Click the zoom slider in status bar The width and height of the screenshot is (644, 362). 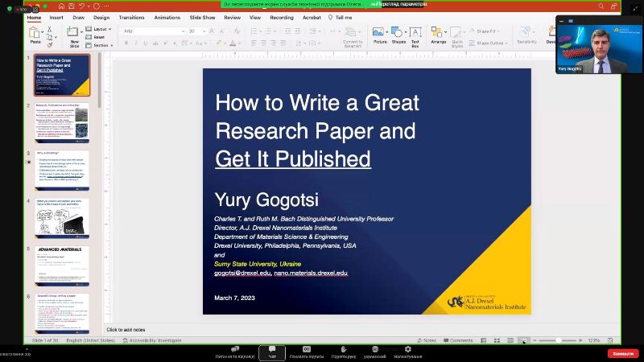coord(559,340)
